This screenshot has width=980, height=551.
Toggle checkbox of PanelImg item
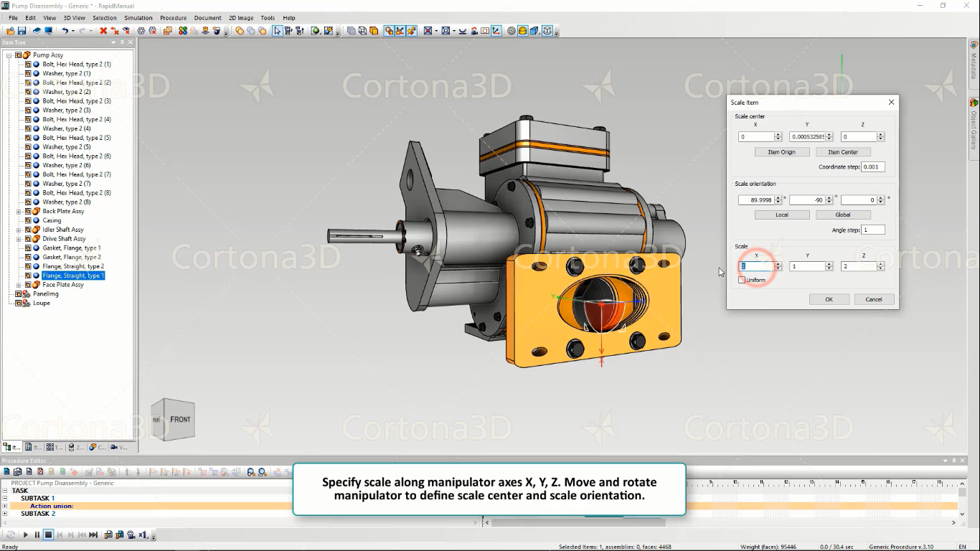pos(18,294)
